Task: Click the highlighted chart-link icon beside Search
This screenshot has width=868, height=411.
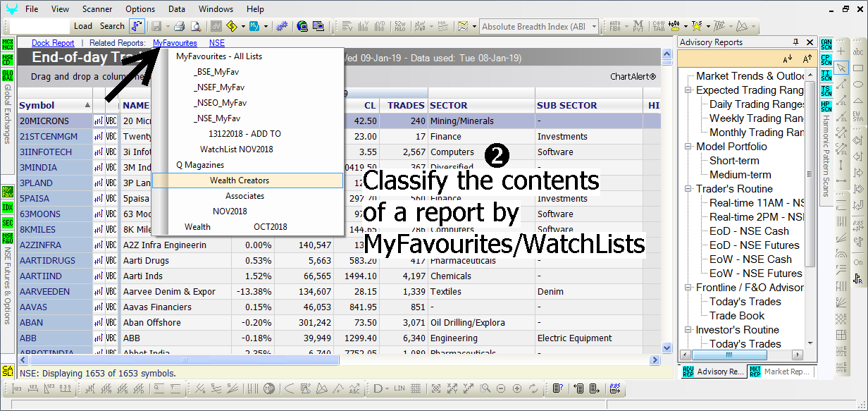Action: click(x=137, y=26)
